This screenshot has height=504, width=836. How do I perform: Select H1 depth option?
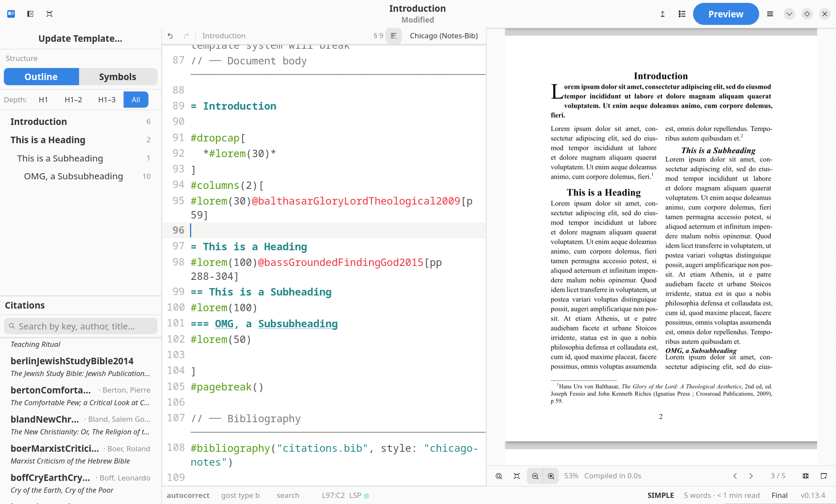pos(43,100)
